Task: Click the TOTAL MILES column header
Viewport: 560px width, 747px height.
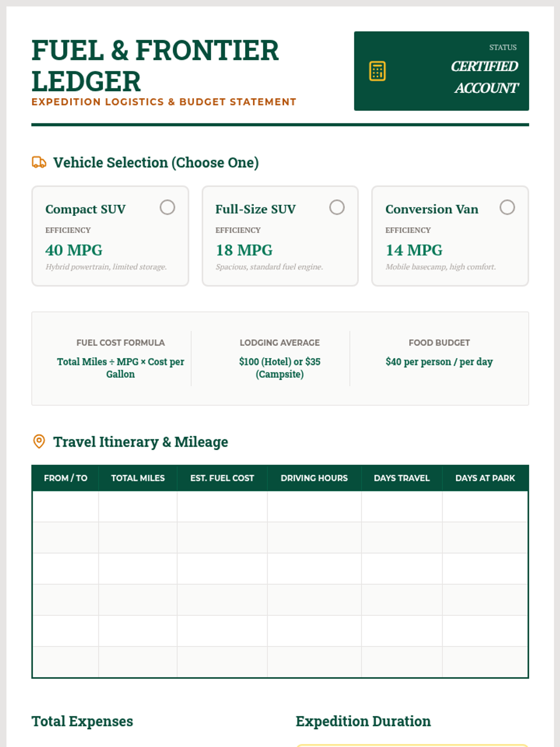Action: (138, 478)
